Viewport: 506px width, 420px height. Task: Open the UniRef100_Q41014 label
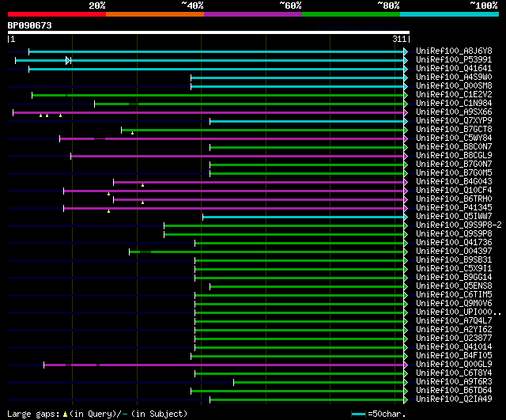pyautogui.click(x=454, y=347)
